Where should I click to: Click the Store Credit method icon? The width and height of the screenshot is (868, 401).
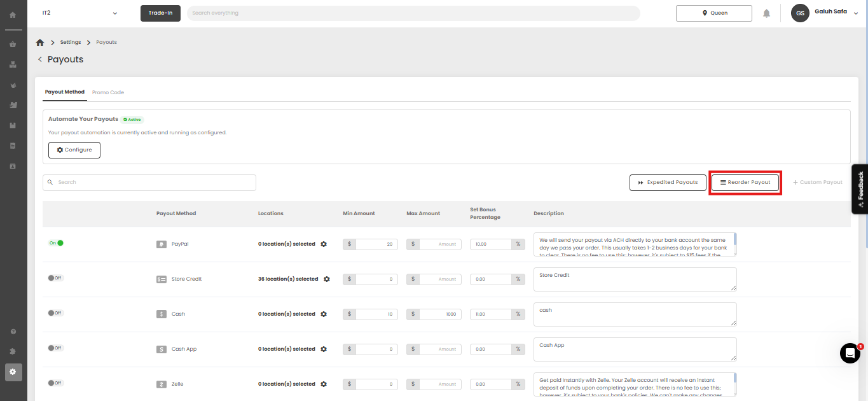click(162, 279)
